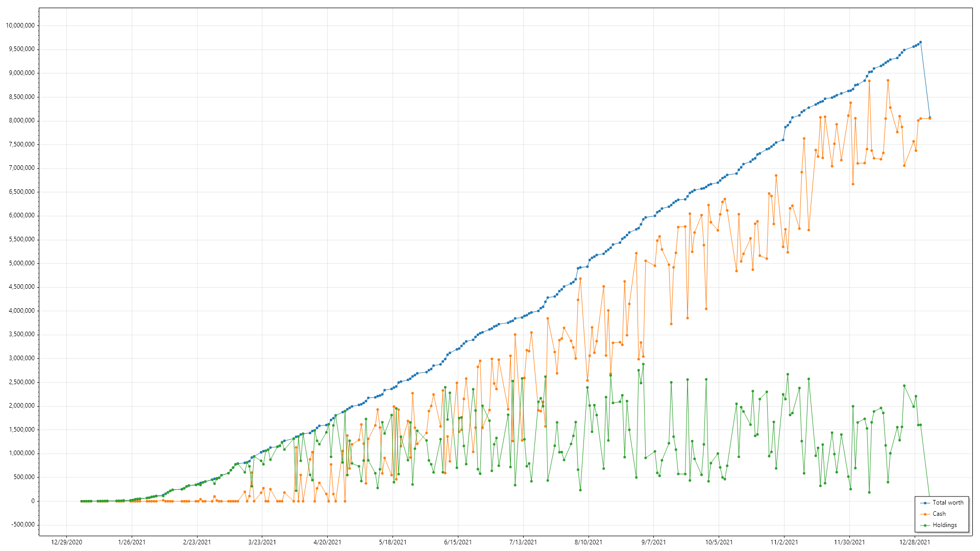This screenshot has height=551, width=980.
Task: Click the 9/7/2021 date axis label
Action: [653, 542]
